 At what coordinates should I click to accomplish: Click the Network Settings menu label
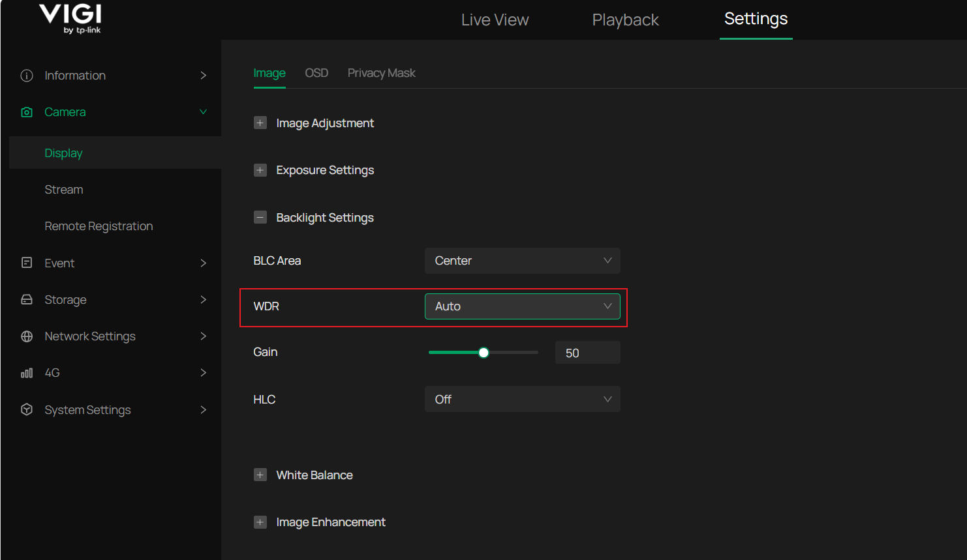pos(90,336)
